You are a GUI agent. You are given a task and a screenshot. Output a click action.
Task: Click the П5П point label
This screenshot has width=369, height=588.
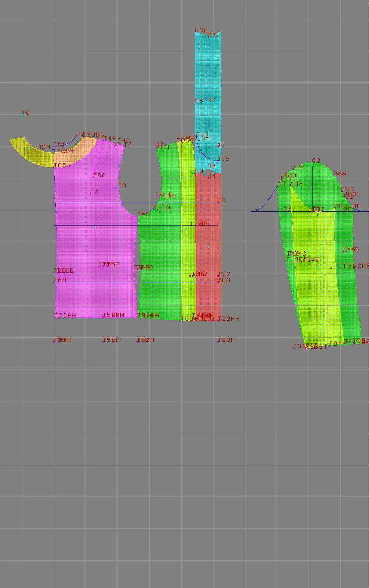[x=214, y=35]
